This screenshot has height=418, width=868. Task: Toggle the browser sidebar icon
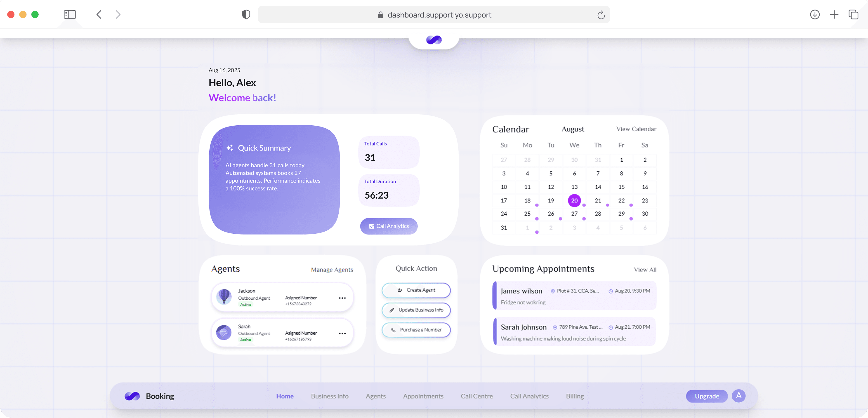(x=70, y=14)
